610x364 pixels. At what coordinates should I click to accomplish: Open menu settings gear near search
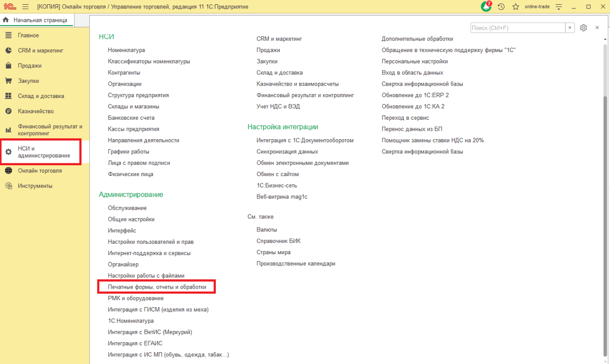583,28
